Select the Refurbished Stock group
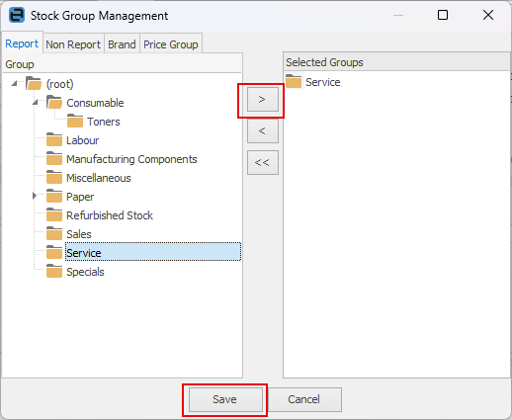512x420 pixels. tap(110, 215)
